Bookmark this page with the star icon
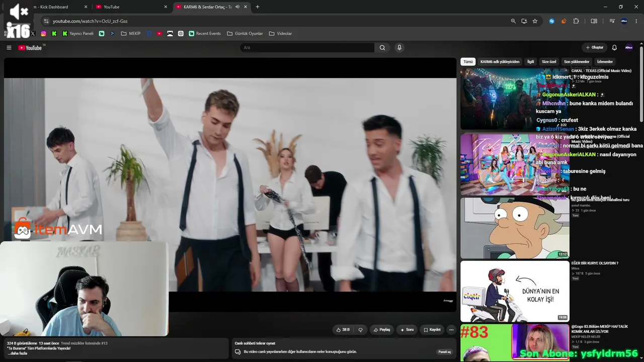Screen dimensions: 644x362 (x=535, y=21)
